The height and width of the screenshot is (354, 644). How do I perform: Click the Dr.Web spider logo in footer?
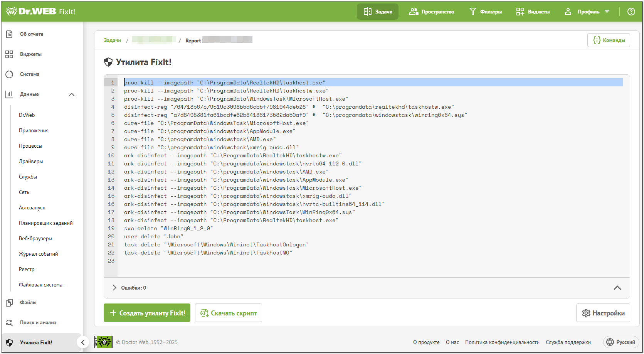103,342
